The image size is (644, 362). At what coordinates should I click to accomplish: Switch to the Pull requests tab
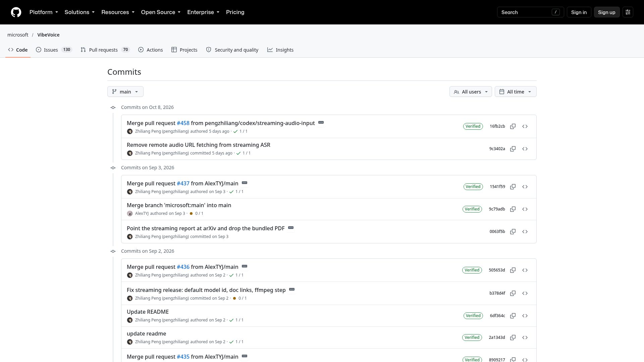105,50
